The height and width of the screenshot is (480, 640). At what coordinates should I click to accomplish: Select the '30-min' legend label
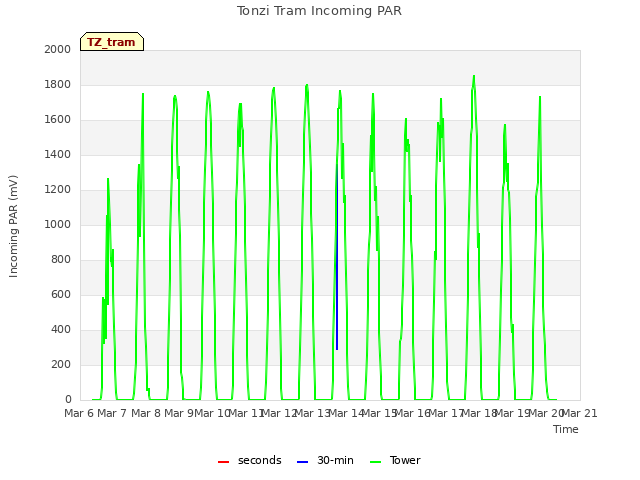tap(336, 460)
